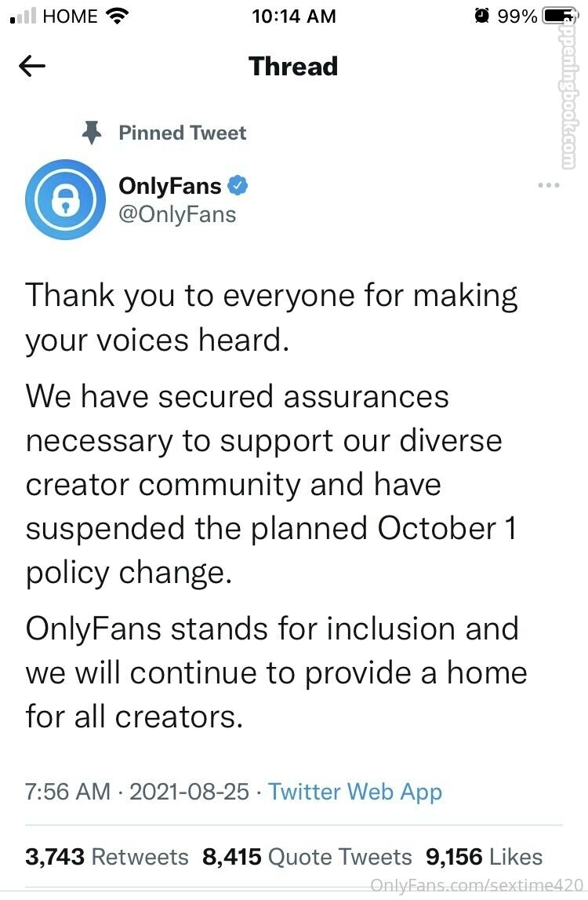Click the 7:56 AM tweet timestamp
Image resolution: width=588 pixels, height=900 pixels.
tap(68, 792)
